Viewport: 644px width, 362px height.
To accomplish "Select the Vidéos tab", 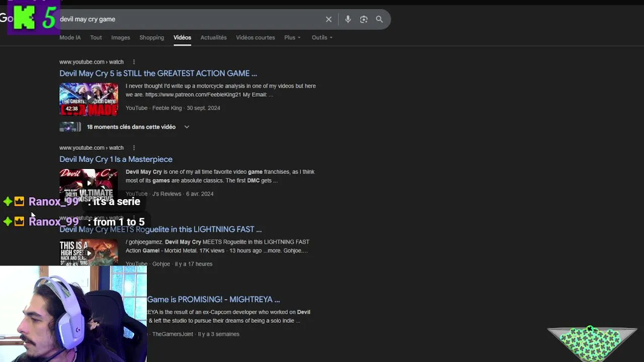I will point(182,38).
